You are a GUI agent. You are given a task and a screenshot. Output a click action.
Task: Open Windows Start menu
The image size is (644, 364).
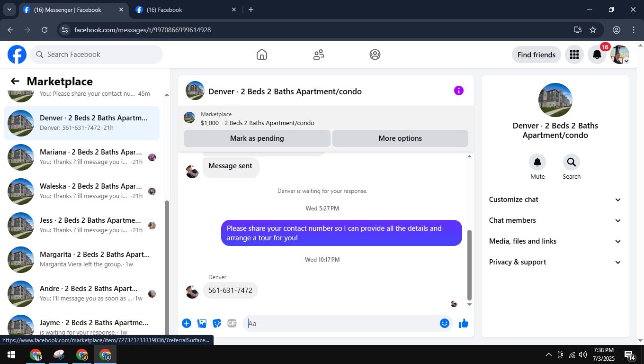point(11,355)
